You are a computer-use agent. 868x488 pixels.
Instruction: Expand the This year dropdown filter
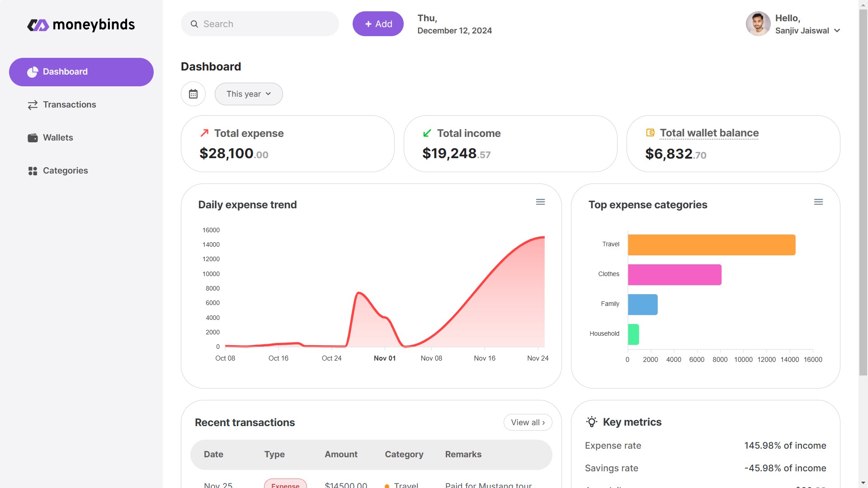pos(248,94)
